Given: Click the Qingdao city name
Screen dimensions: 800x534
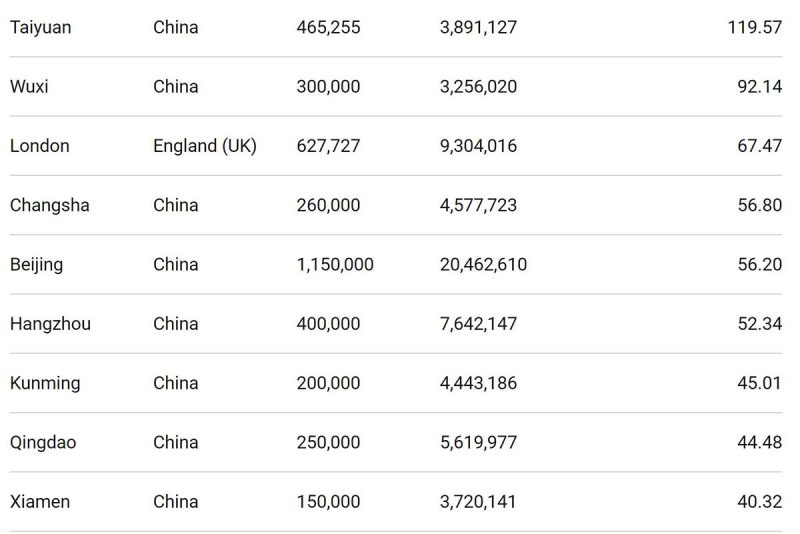Looking at the screenshot, I should [x=43, y=442].
